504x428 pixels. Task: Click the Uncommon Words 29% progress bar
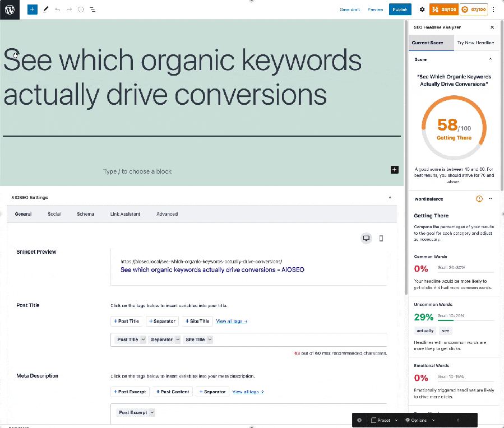pyautogui.click(x=465, y=320)
